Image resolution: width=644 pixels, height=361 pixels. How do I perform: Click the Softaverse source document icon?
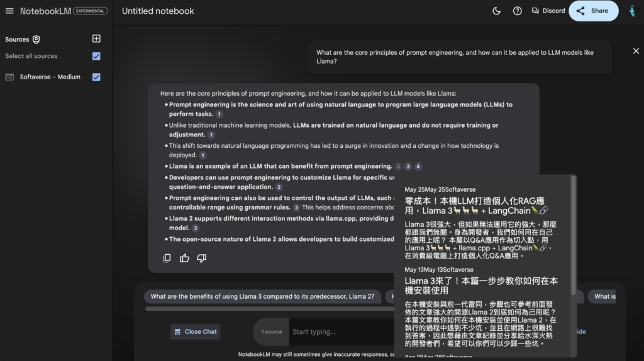(9, 77)
